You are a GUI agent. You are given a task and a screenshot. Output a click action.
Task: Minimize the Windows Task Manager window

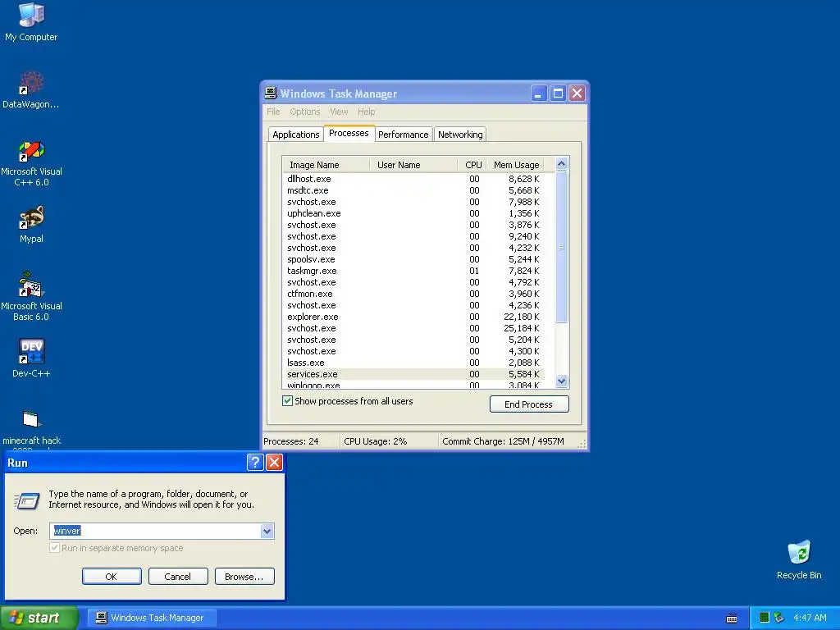(538, 94)
